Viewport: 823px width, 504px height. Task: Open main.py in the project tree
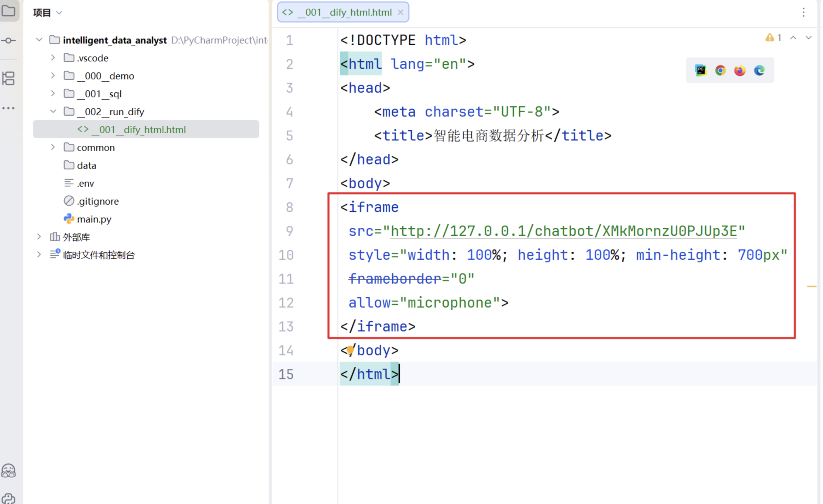coord(94,219)
